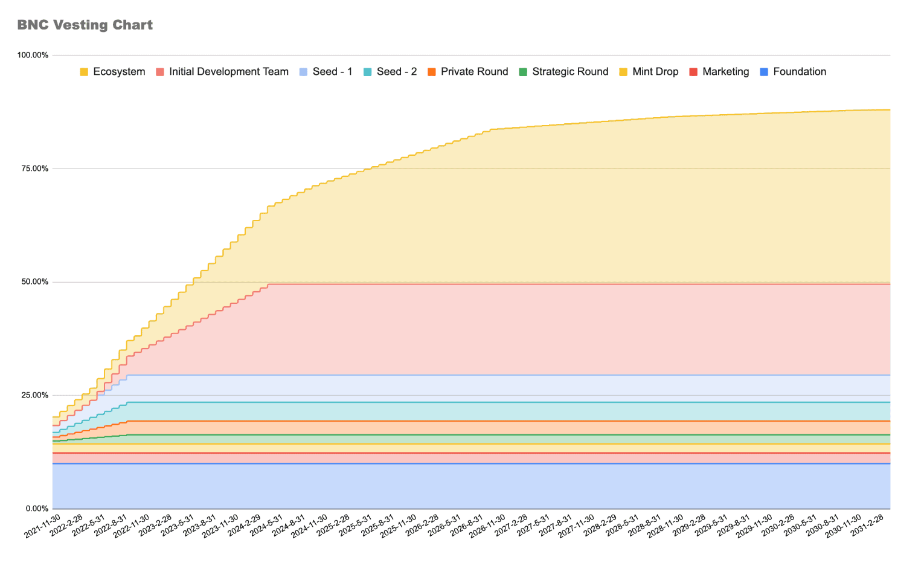924x563 pixels.
Task: Click the 2029-11-30 x-axis date label
Action: [x=754, y=527]
